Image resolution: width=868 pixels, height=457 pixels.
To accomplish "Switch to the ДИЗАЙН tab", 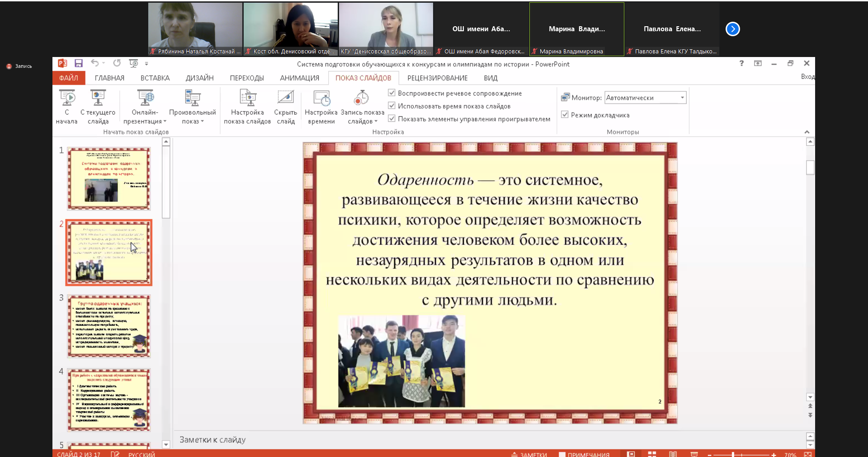I will pyautogui.click(x=199, y=78).
